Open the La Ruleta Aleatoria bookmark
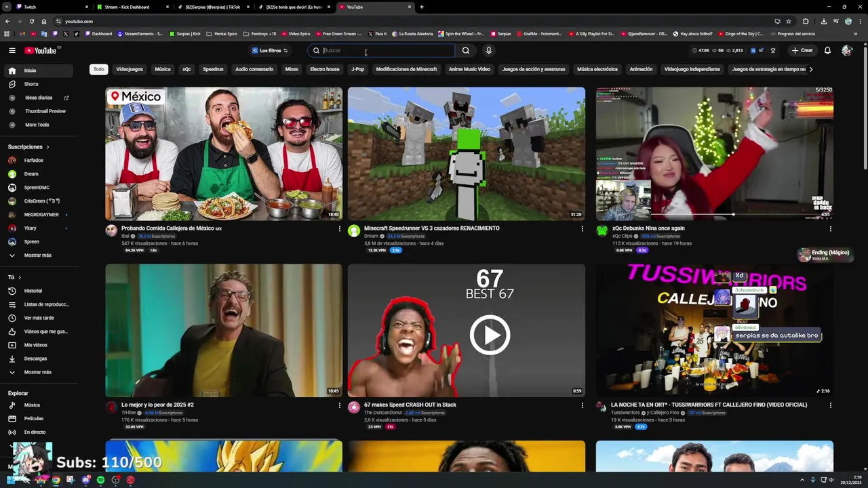This screenshot has width=868, height=488. 411,34
